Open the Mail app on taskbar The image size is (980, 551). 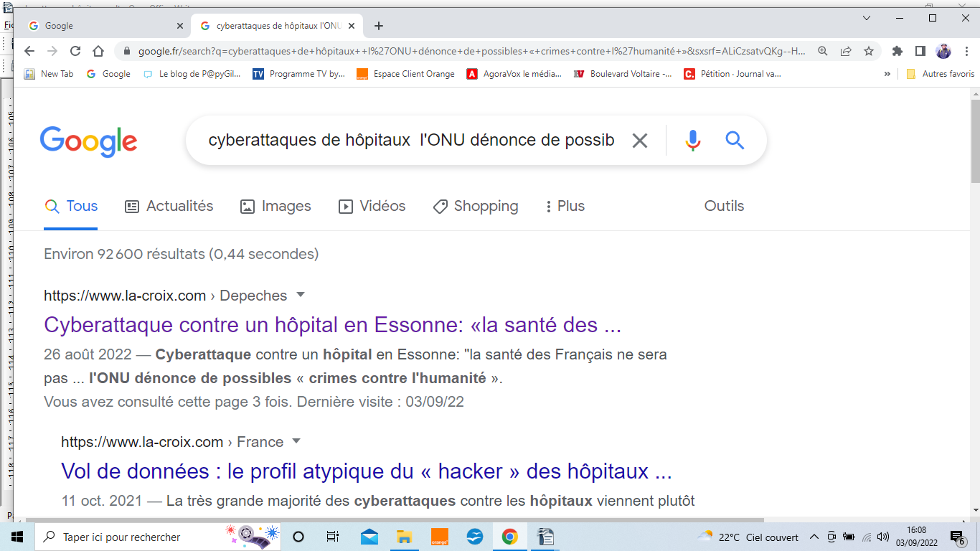point(369,537)
